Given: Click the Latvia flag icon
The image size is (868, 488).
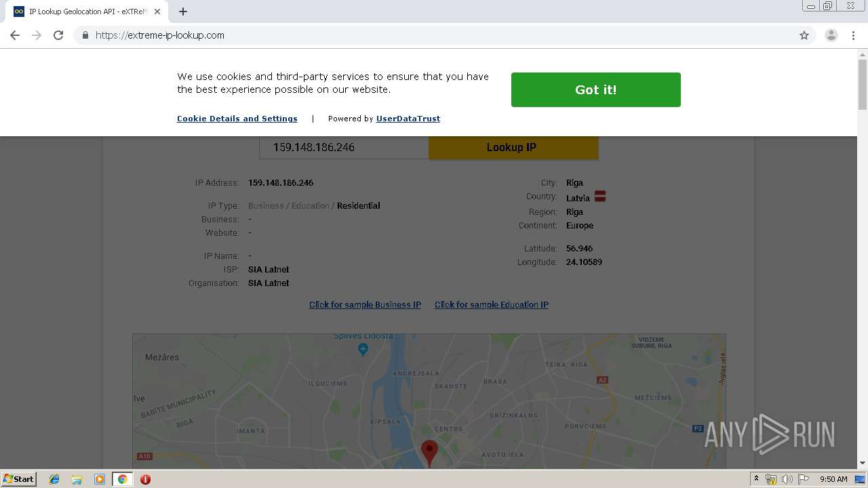Looking at the screenshot, I should (x=600, y=197).
